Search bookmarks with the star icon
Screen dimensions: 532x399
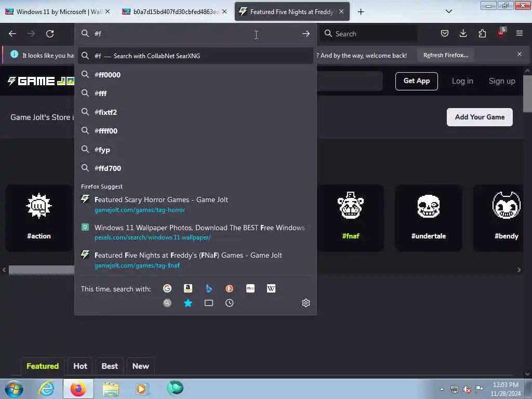[x=188, y=303]
